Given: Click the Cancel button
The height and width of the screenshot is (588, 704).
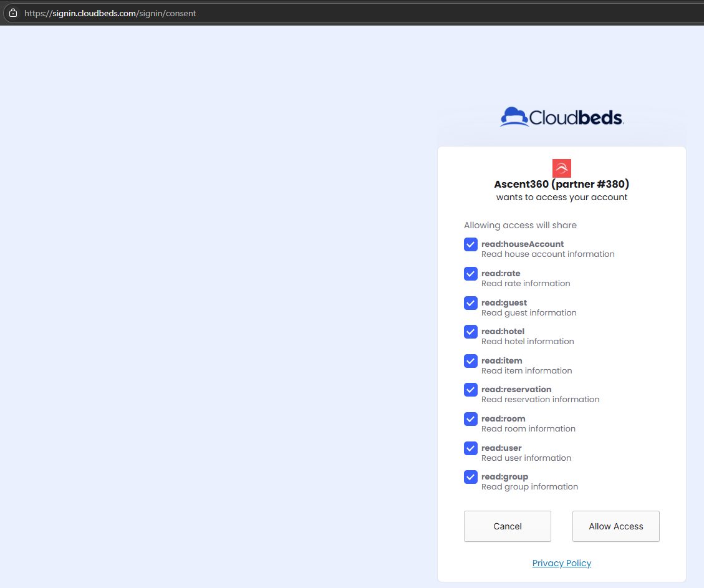Looking at the screenshot, I should (x=508, y=526).
